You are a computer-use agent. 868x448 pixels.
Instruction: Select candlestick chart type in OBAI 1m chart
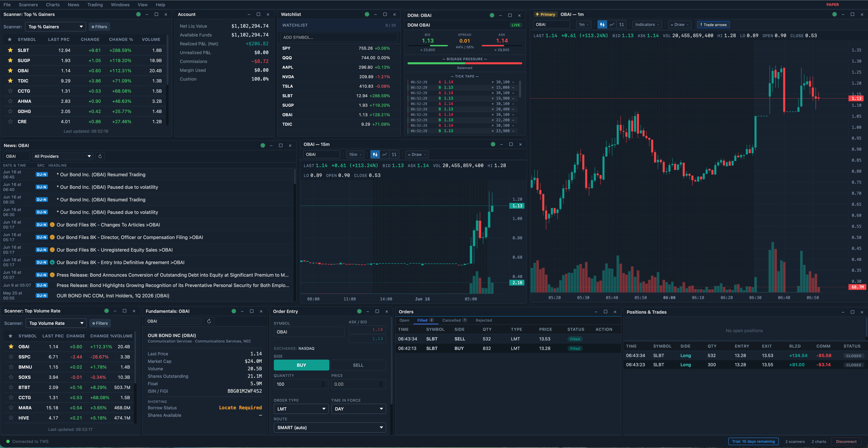coord(602,25)
